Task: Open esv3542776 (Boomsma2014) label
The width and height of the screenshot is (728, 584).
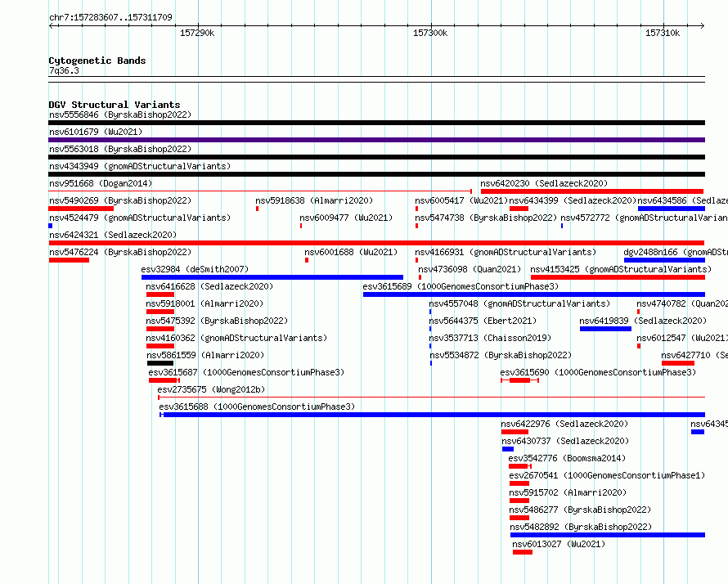Action: [x=567, y=458]
